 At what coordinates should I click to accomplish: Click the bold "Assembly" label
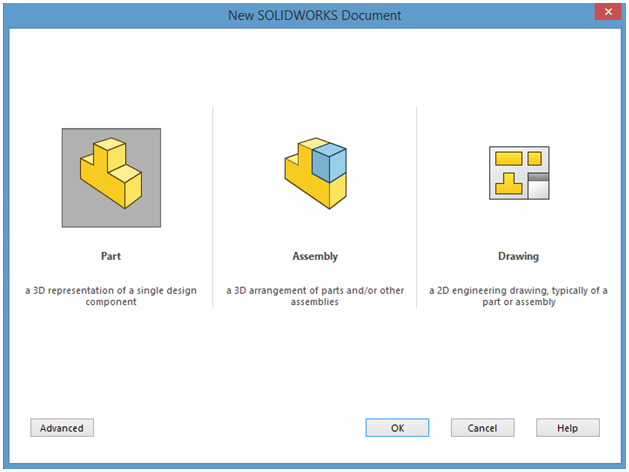(x=314, y=256)
